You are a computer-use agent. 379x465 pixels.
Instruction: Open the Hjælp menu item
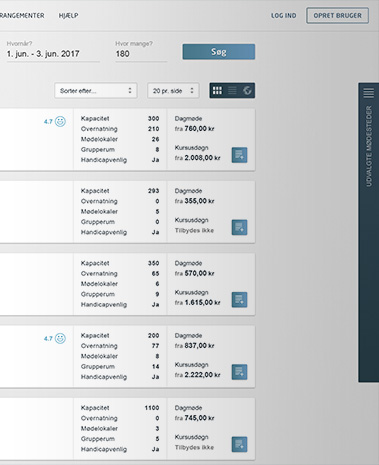tap(68, 15)
